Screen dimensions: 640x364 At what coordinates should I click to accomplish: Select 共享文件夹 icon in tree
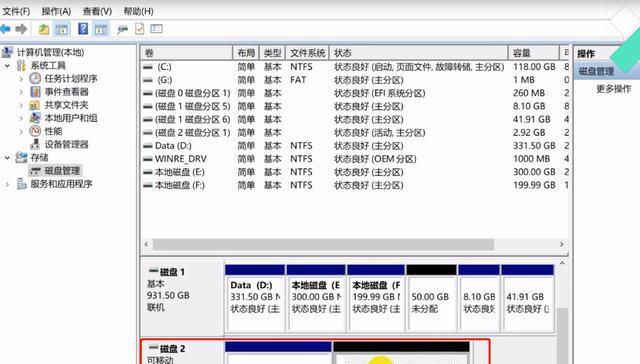pyautogui.click(x=35, y=105)
